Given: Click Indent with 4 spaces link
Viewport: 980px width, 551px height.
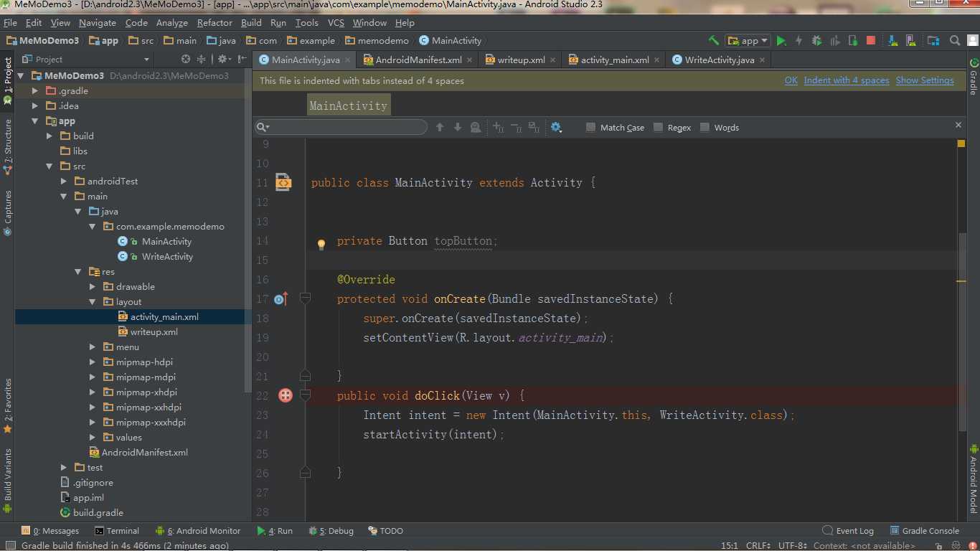Looking at the screenshot, I should point(847,80).
